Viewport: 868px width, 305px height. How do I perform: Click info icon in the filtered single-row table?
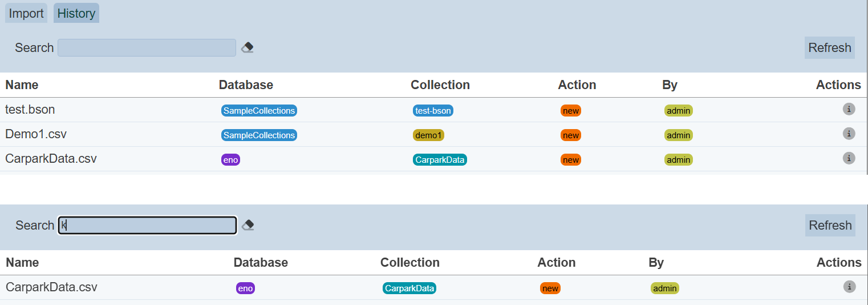(849, 287)
